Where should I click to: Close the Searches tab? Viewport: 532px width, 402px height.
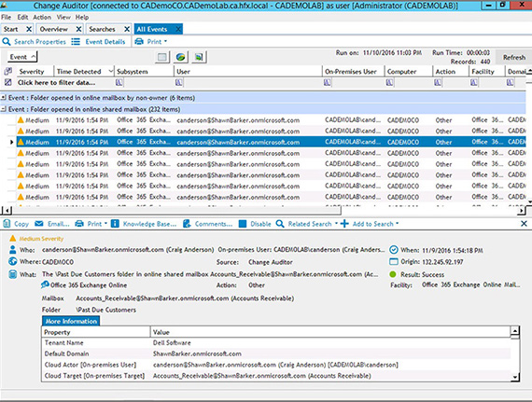tap(127, 29)
